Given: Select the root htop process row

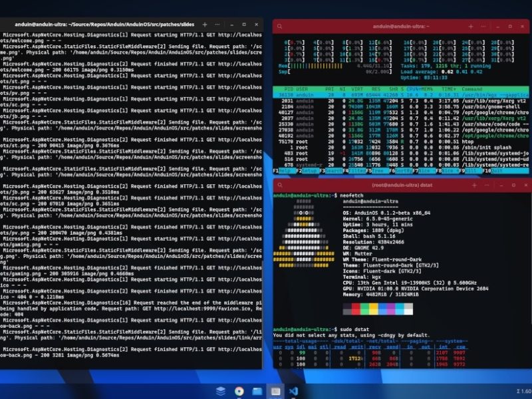Looking at the screenshot, I should point(401,142).
